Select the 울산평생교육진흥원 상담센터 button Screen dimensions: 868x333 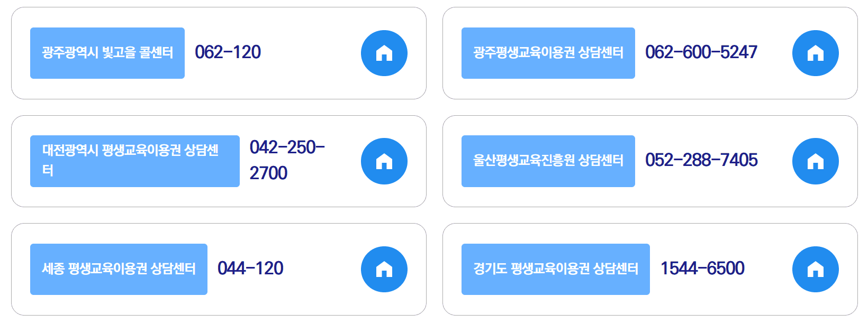point(548,161)
